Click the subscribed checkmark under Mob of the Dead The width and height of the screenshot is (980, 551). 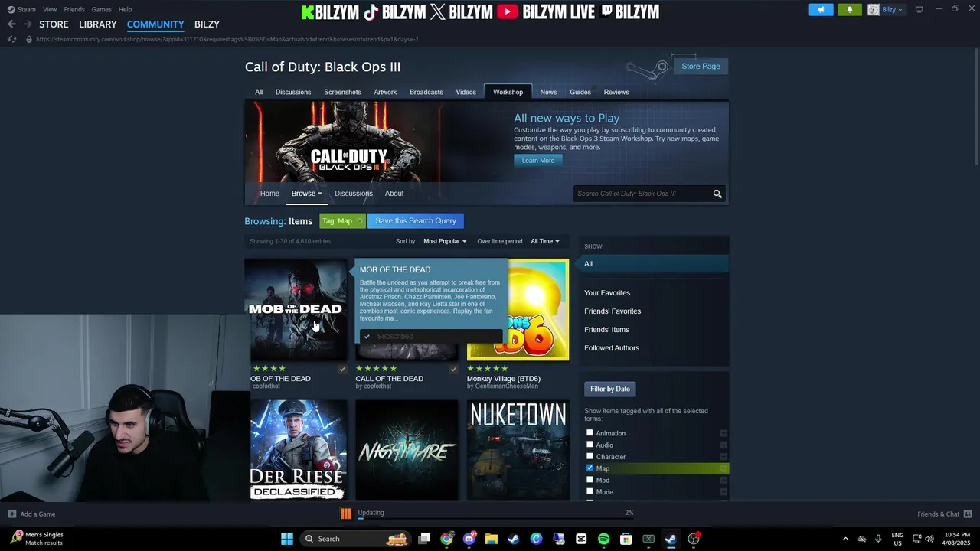pyautogui.click(x=342, y=369)
